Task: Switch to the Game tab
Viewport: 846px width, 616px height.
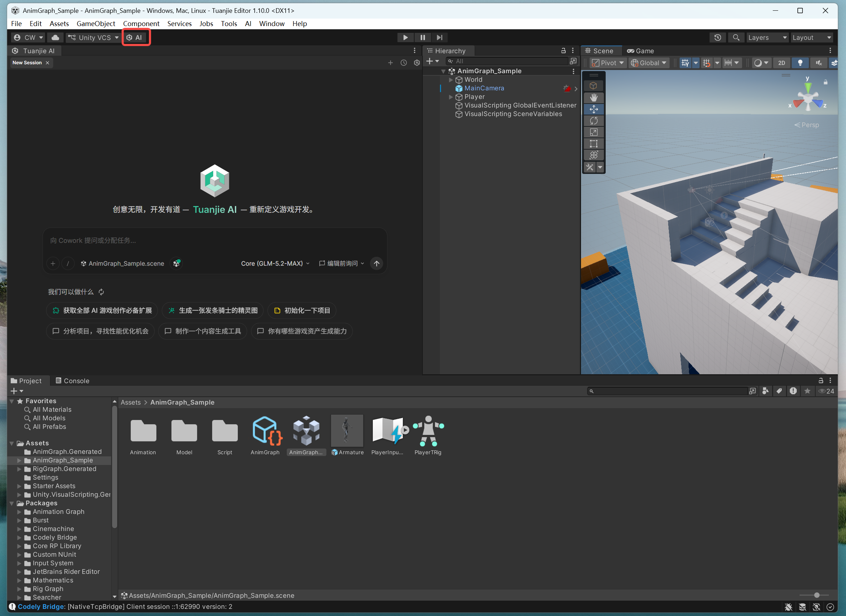Action: pyautogui.click(x=640, y=51)
